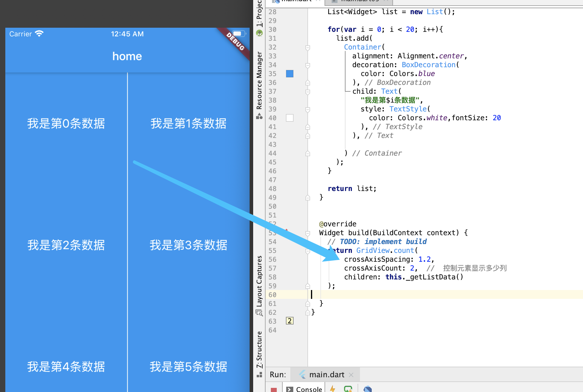Screen dimensions: 583x392
Task: Click the red Stop button in Run panel
Action: click(274, 389)
